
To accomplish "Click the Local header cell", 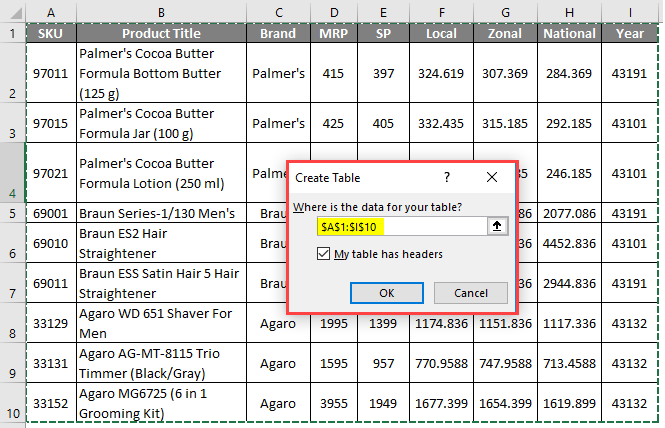I will [441, 33].
